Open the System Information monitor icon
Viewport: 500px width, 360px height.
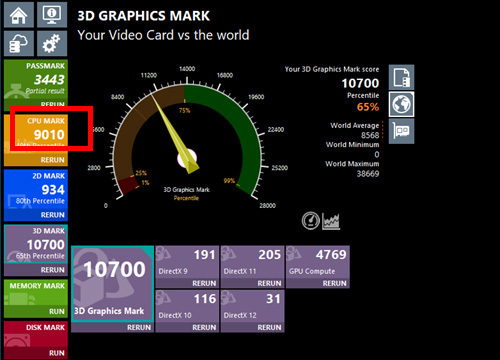click(52, 15)
